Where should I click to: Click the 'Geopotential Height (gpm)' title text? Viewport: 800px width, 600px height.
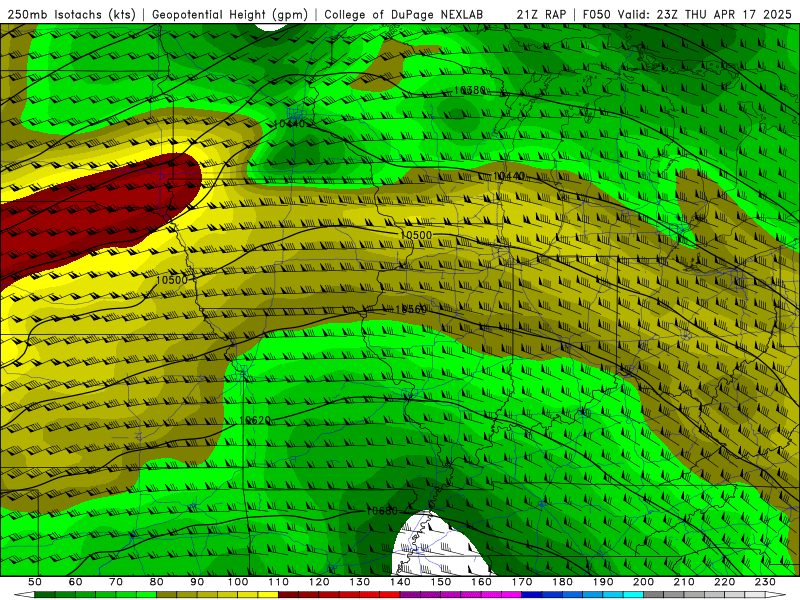(x=230, y=14)
